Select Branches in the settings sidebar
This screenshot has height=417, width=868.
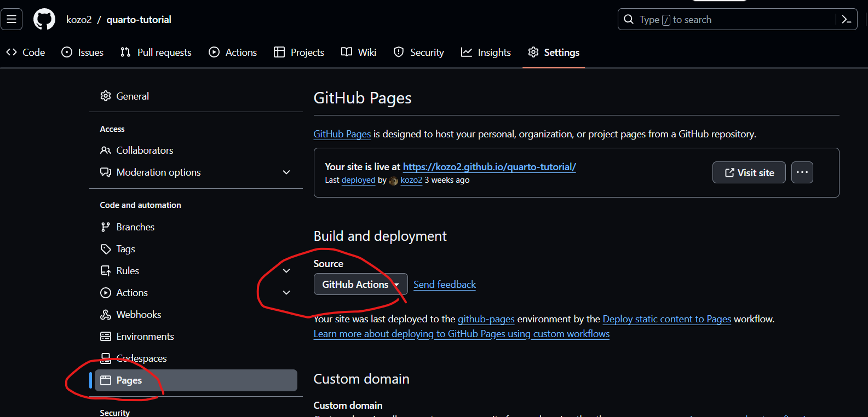[x=196, y=227]
